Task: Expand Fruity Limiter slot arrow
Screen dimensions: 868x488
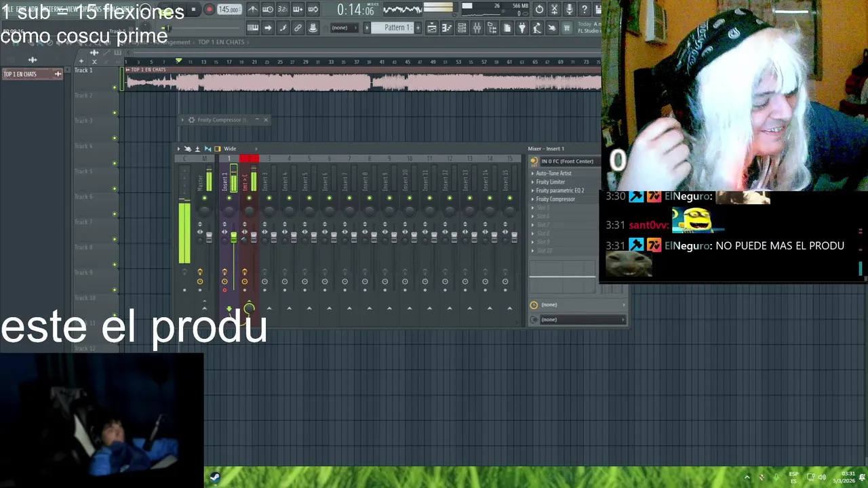Action: pos(532,182)
